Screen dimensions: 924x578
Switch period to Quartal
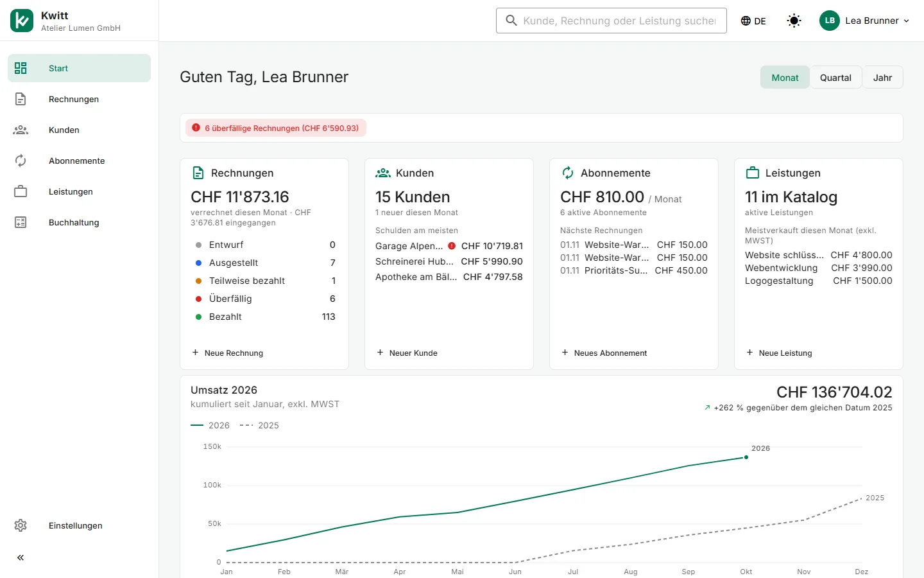click(835, 78)
